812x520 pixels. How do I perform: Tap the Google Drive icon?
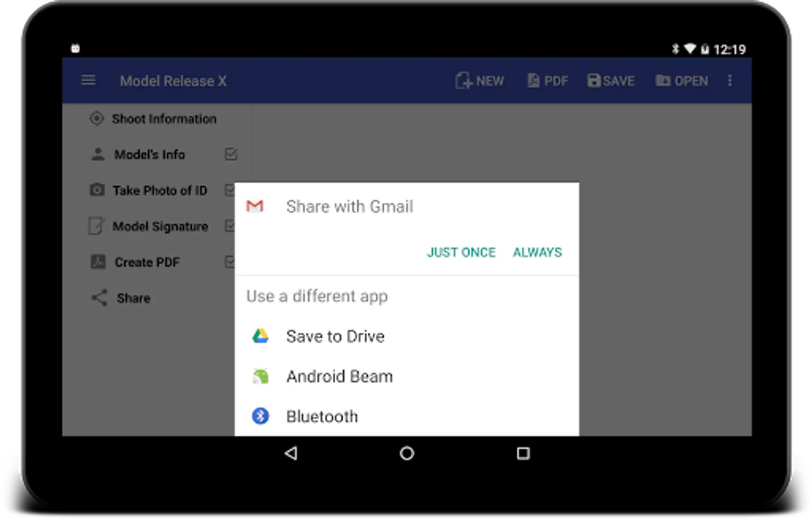(x=261, y=336)
